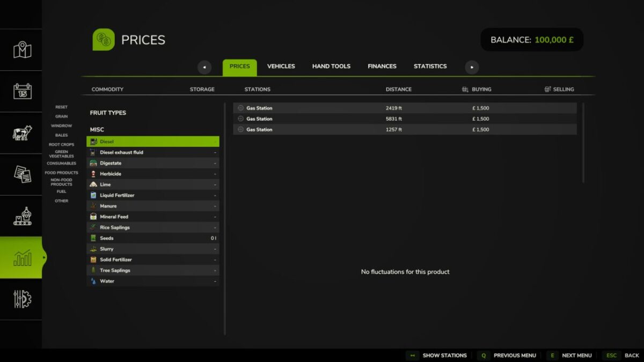Click the Seeds bag icon
Screen dimensions: 644x362
click(93, 238)
